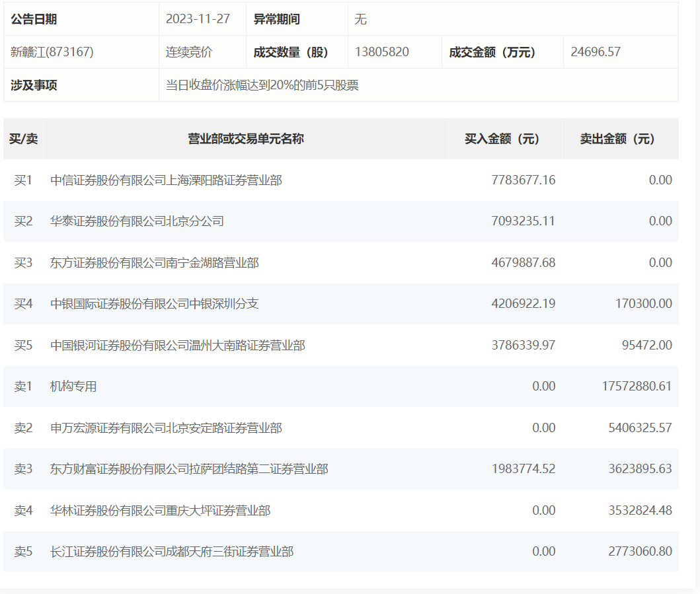Viewport: 700px width, 594px height.
Task: Click the 卖2 rank label
Action: coord(23,427)
